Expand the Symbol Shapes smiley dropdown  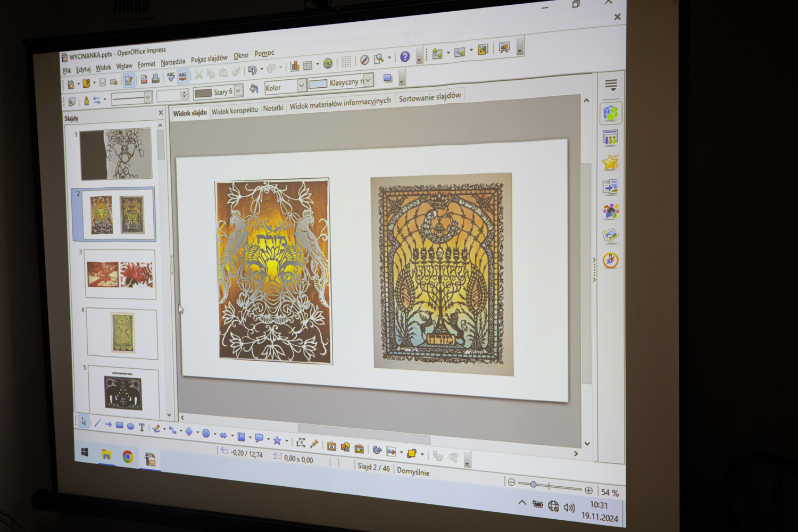coord(215,434)
